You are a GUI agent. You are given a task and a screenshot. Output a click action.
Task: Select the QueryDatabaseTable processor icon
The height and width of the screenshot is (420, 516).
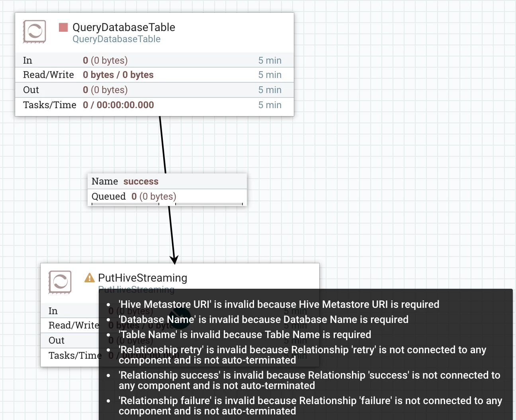coord(35,31)
